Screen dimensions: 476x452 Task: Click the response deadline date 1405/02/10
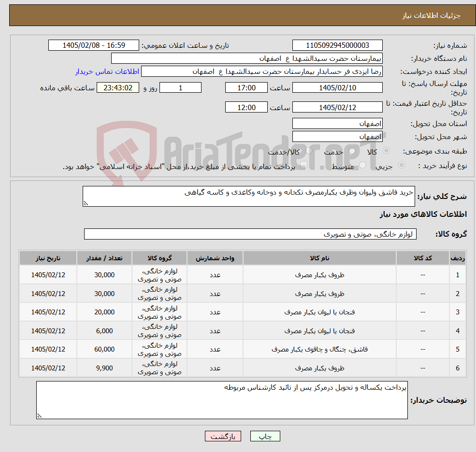click(337, 88)
